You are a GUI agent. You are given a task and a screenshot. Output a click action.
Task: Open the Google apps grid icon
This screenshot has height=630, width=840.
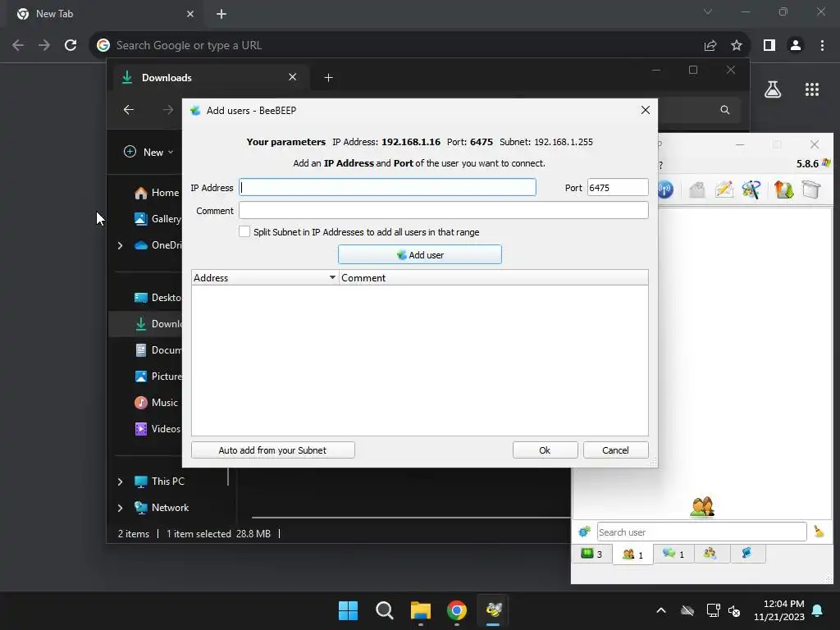812,89
